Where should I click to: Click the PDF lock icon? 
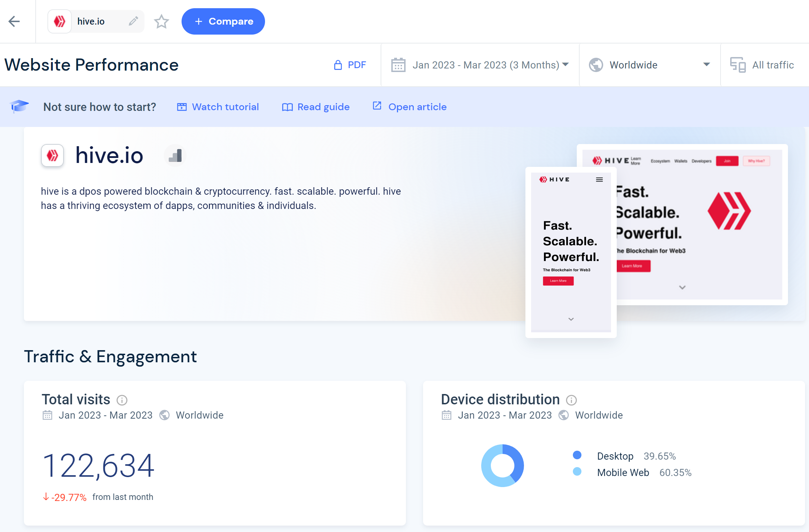pyautogui.click(x=338, y=65)
